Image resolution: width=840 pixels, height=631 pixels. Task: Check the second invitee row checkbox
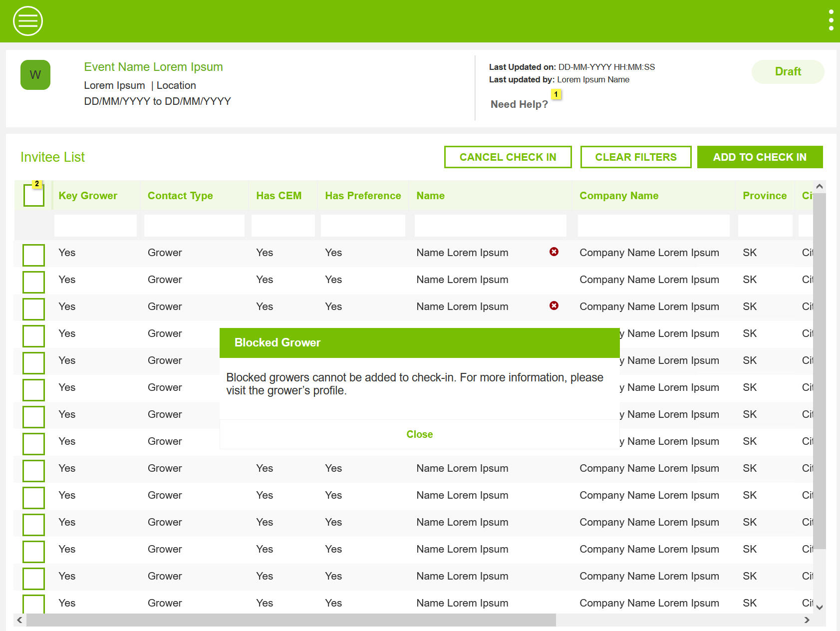[34, 282]
